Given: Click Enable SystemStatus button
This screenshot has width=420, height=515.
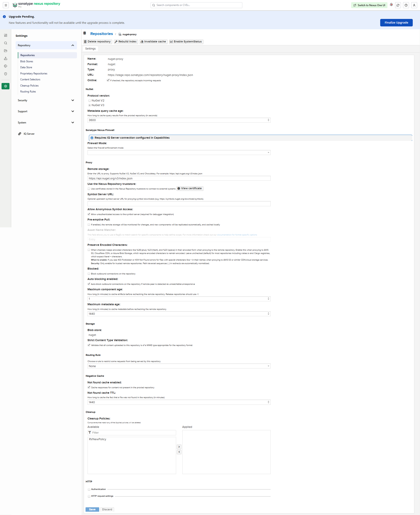Looking at the screenshot, I should [x=186, y=42].
